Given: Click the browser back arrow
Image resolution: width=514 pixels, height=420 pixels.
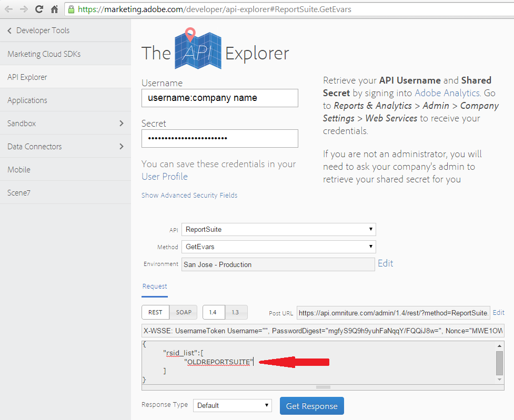Looking at the screenshot, I should [9, 9].
